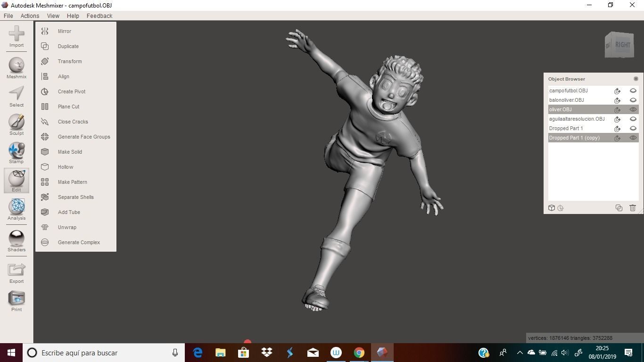Select the Dropped Part 1 row
The height and width of the screenshot is (362, 644).
(593, 128)
